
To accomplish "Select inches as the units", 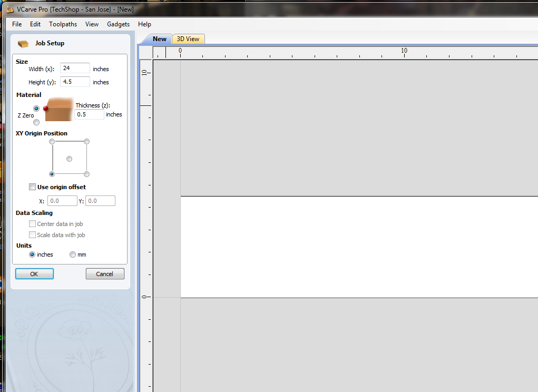I will pos(32,254).
